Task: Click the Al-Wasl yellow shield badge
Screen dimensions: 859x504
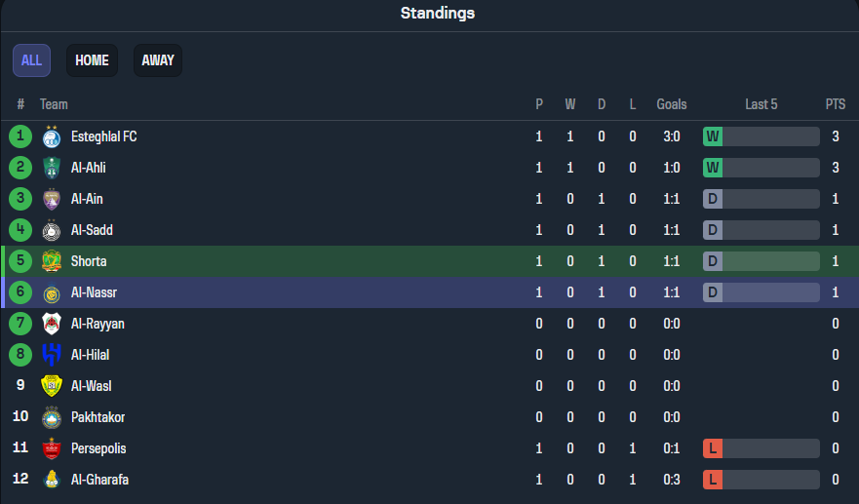Action: 52,386
